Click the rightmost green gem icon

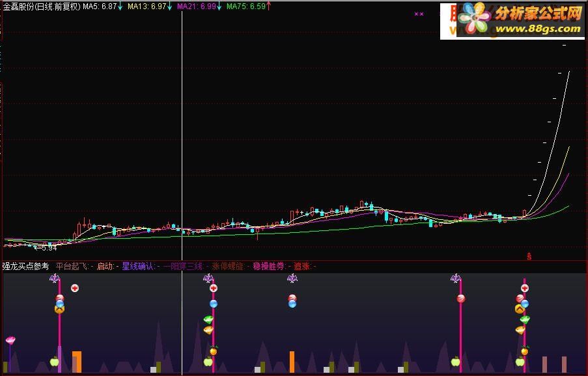coord(525,319)
